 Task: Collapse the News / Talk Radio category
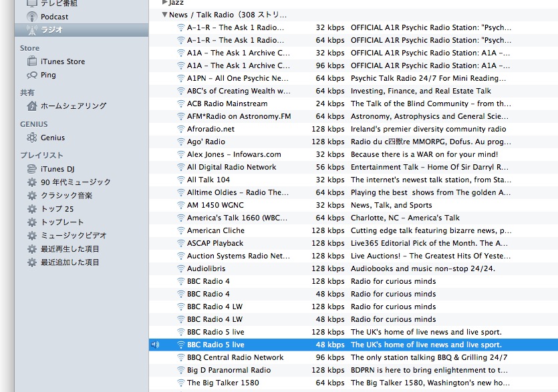coord(164,15)
